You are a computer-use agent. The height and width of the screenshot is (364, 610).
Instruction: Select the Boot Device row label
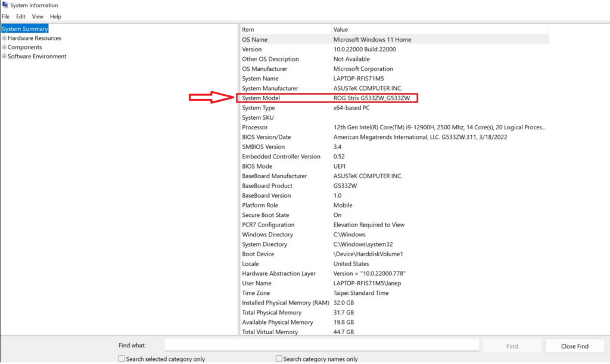coord(258,254)
